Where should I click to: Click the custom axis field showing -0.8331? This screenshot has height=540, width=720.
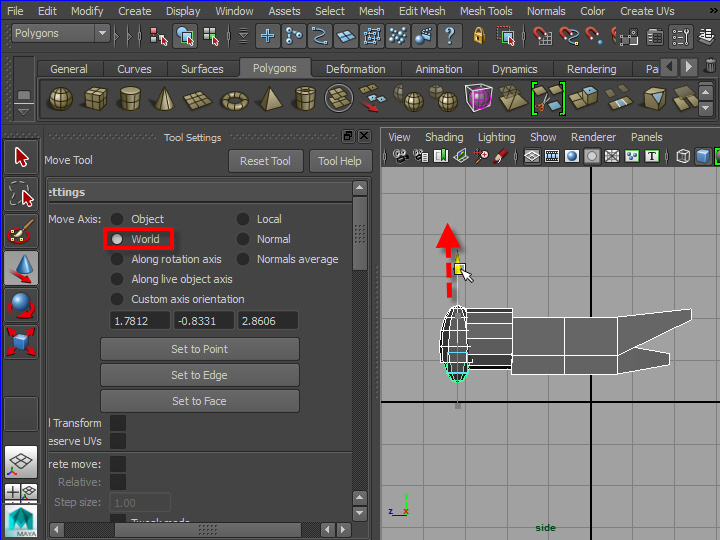(203, 321)
